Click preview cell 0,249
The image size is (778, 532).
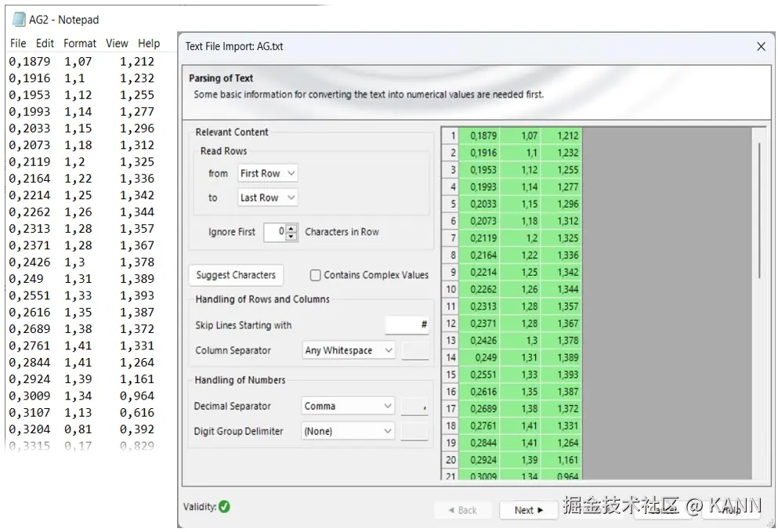(x=479, y=358)
